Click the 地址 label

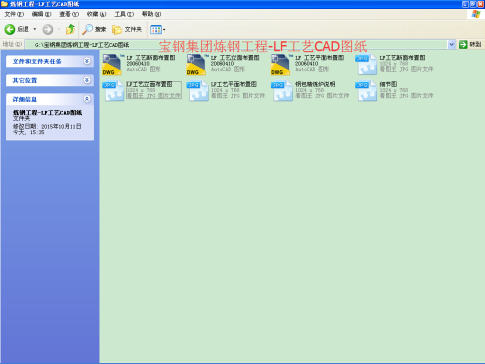[12, 44]
